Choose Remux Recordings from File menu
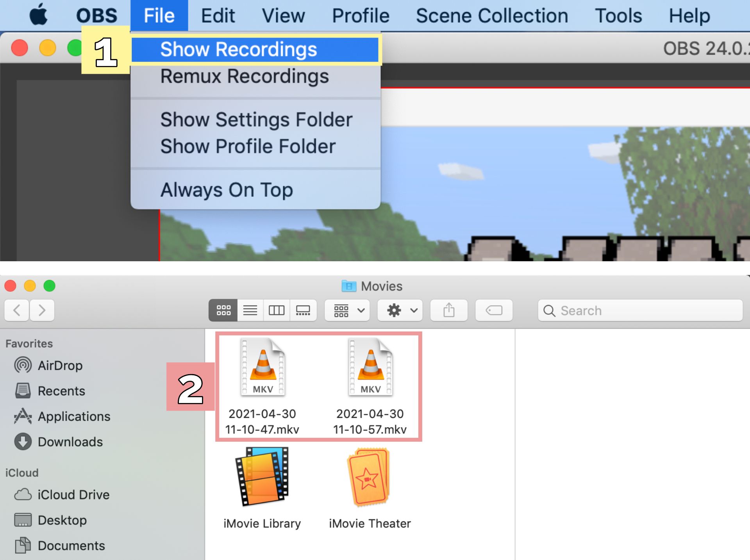Screen dimensions: 750x560 (245, 76)
